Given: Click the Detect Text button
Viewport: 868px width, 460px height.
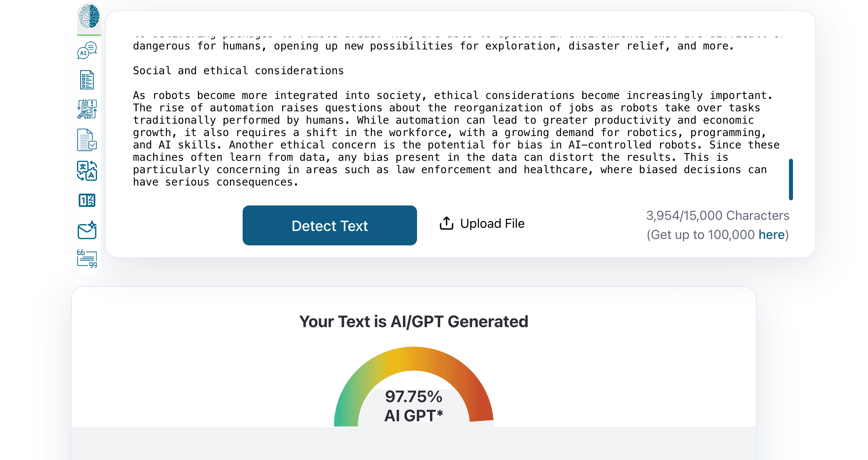Looking at the screenshot, I should pyautogui.click(x=330, y=225).
